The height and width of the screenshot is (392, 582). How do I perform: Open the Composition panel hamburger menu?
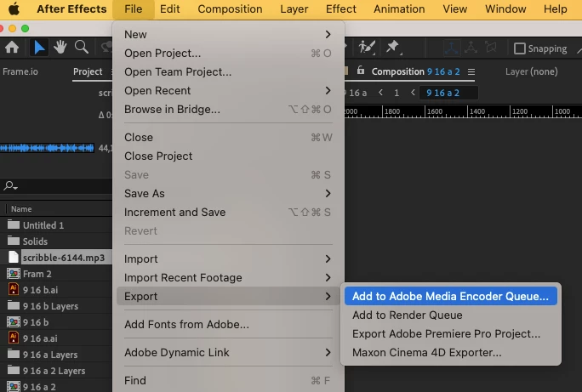click(x=471, y=71)
